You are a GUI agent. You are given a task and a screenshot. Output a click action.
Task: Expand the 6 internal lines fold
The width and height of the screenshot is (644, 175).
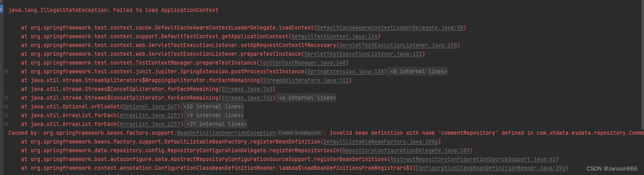click(x=307, y=98)
